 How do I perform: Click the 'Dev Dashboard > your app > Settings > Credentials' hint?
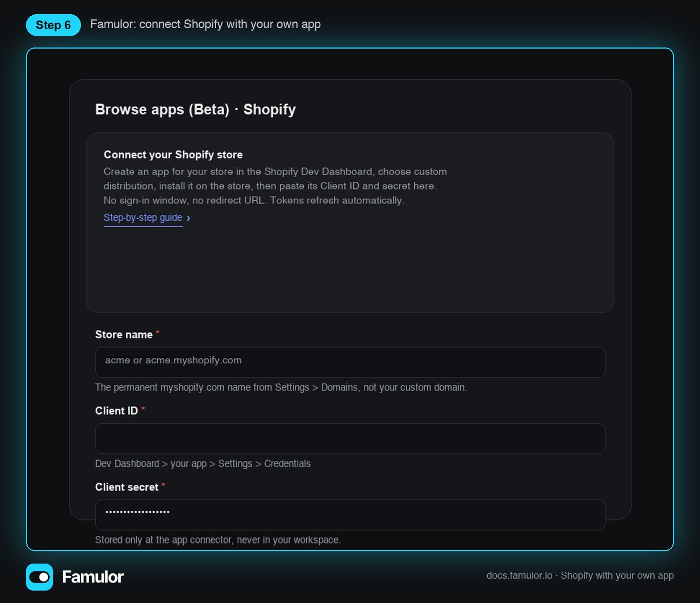pos(203,464)
